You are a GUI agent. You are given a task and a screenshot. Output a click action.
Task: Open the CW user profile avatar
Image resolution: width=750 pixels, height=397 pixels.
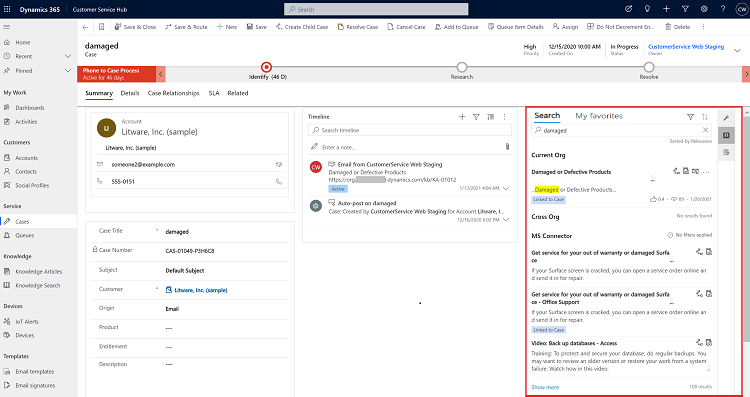741,9
